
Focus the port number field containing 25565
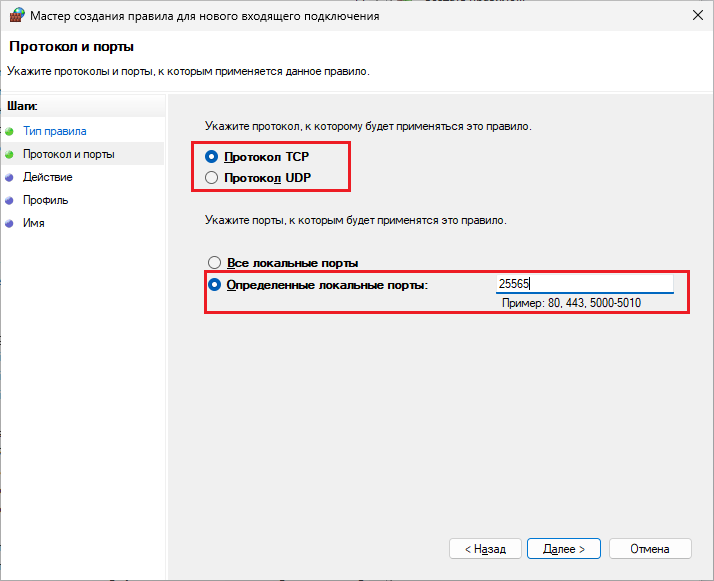[x=585, y=285]
